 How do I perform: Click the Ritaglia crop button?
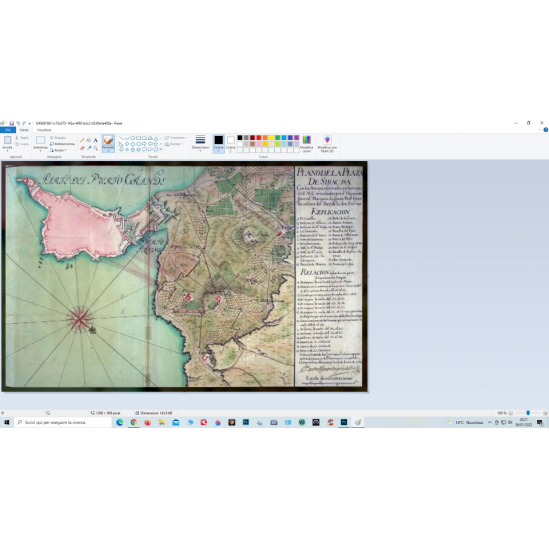(58, 138)
